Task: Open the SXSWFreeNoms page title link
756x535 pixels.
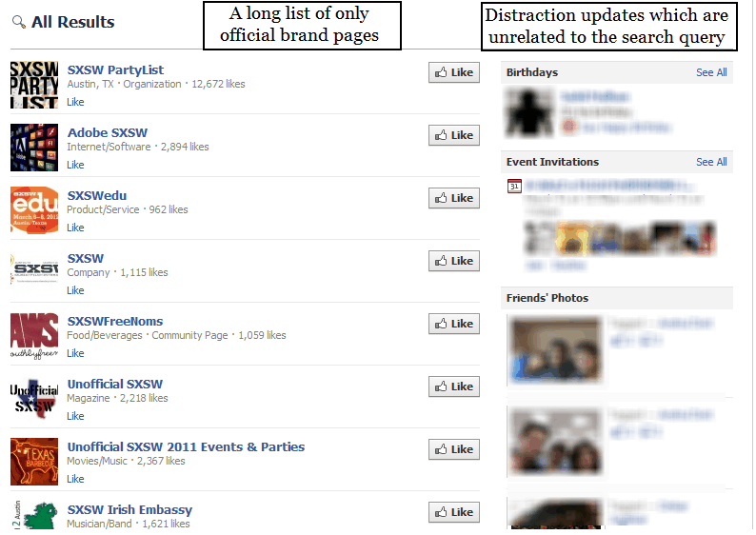Action: pyautogui.click(x=115, y=321)
